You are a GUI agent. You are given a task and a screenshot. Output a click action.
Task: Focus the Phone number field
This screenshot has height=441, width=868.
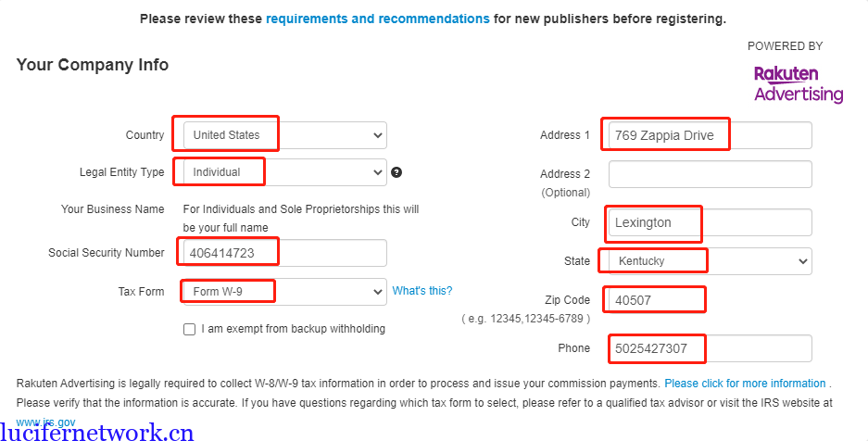pyautogui.click(x=710, y=349)
